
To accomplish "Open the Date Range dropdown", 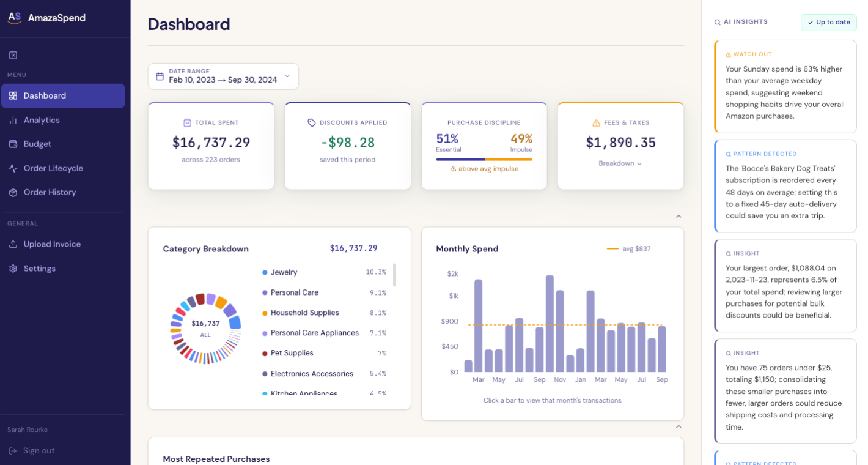I will (x=223, y=76).
